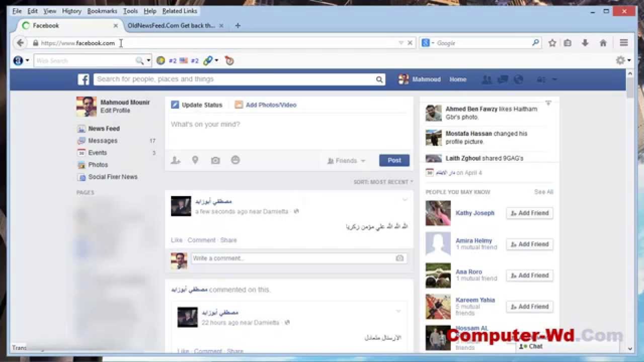Expand the address bar history dropdown
Viewport: 644px width, 362px height.
[401, 43]
